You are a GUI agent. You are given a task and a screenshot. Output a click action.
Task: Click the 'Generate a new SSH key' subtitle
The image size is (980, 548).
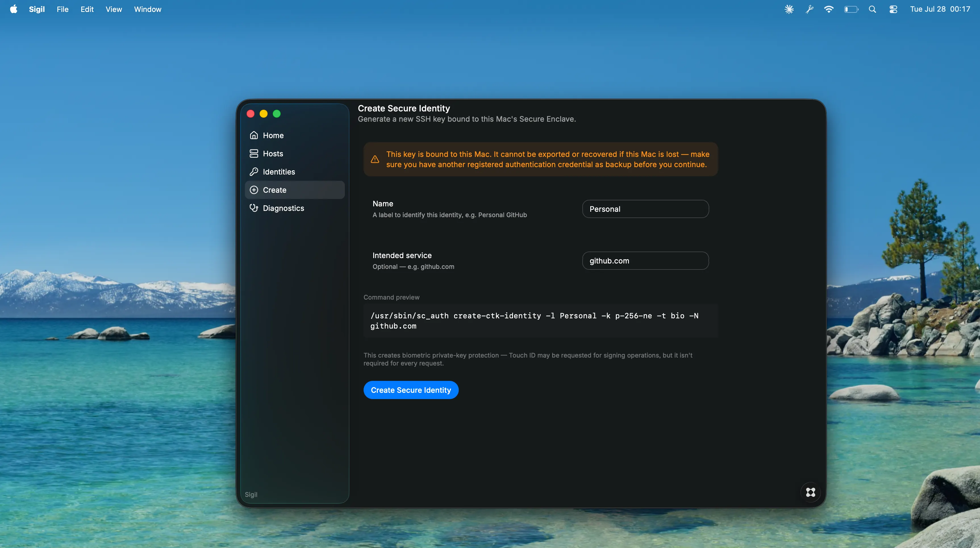[x=467, y=119]
